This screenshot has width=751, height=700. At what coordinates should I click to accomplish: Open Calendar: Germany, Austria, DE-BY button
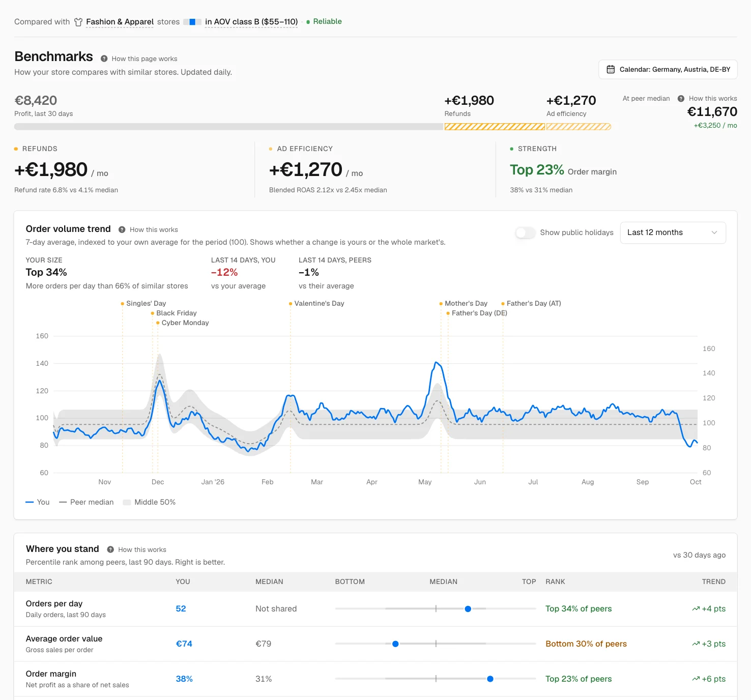(668, 69)
